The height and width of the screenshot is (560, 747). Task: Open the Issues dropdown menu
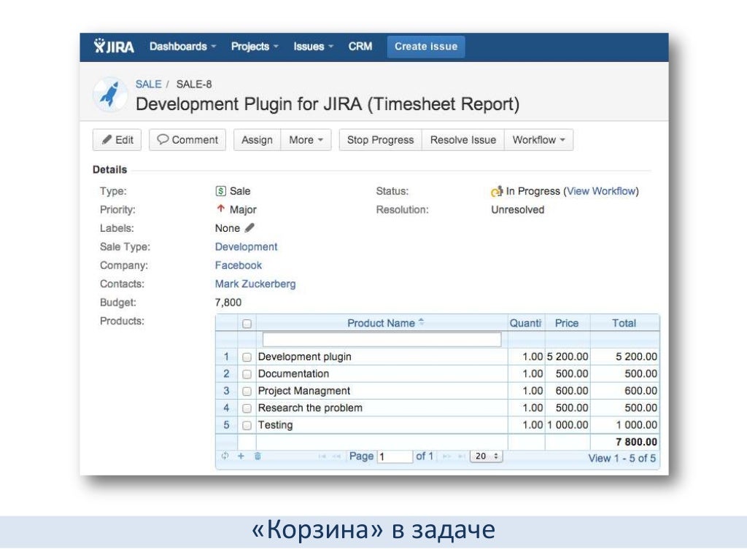click(x=314, y=46)
